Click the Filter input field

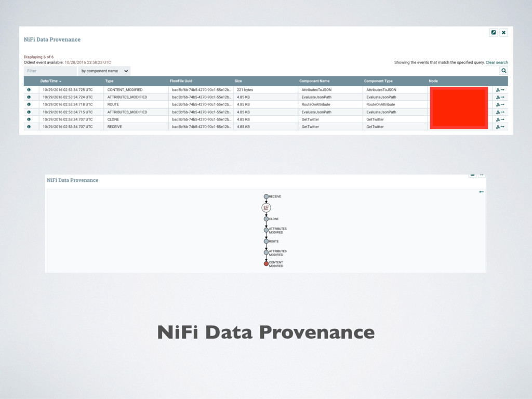pyautogui.click(x=50, y=71)
